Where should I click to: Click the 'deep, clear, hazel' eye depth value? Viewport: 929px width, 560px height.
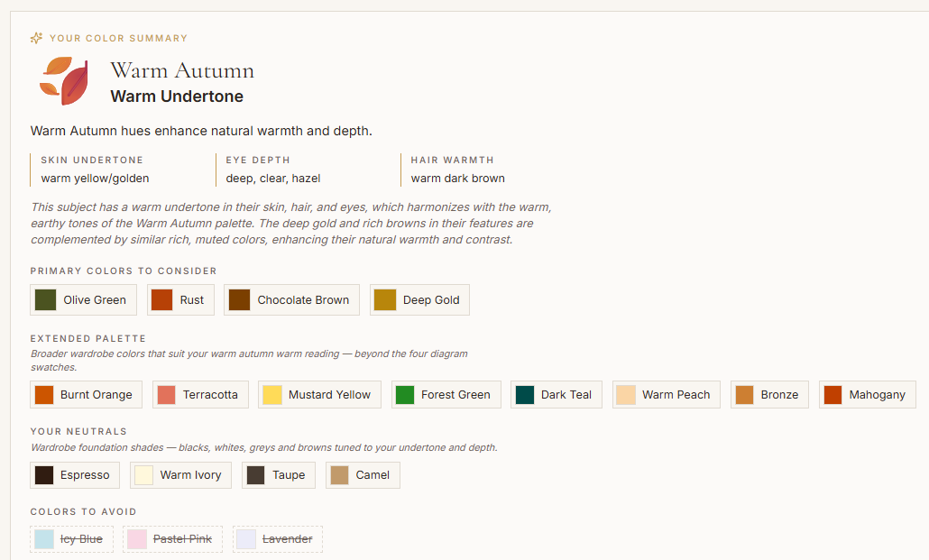(273, 179)
